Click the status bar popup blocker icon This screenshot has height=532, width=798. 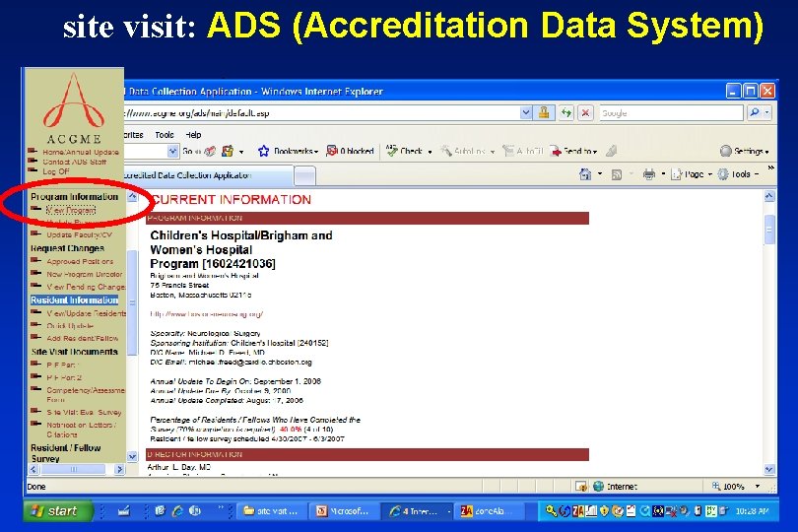click(x=581, y=486)
